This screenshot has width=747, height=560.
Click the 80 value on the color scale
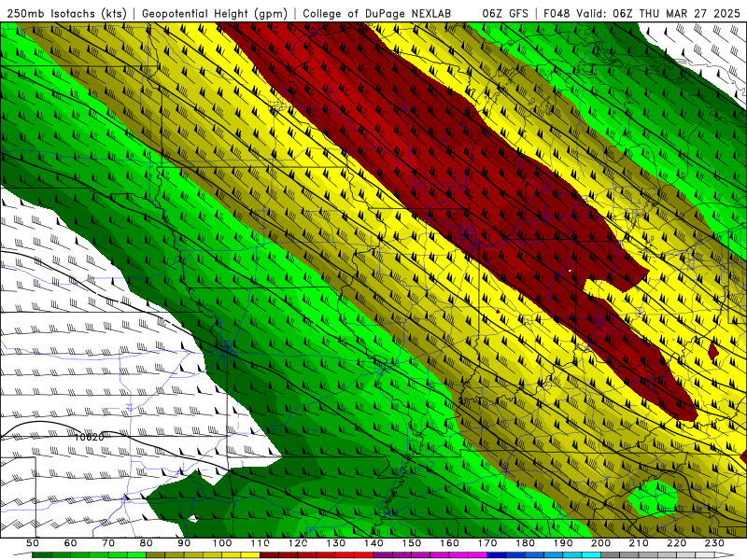147,543
